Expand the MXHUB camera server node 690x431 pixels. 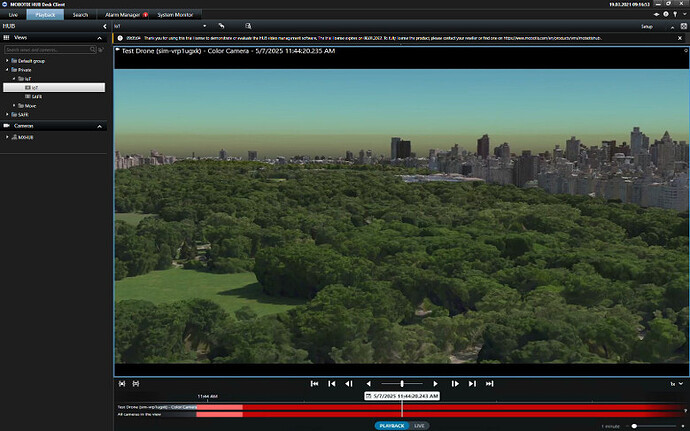pyautogui.click(x=7, y=137)
